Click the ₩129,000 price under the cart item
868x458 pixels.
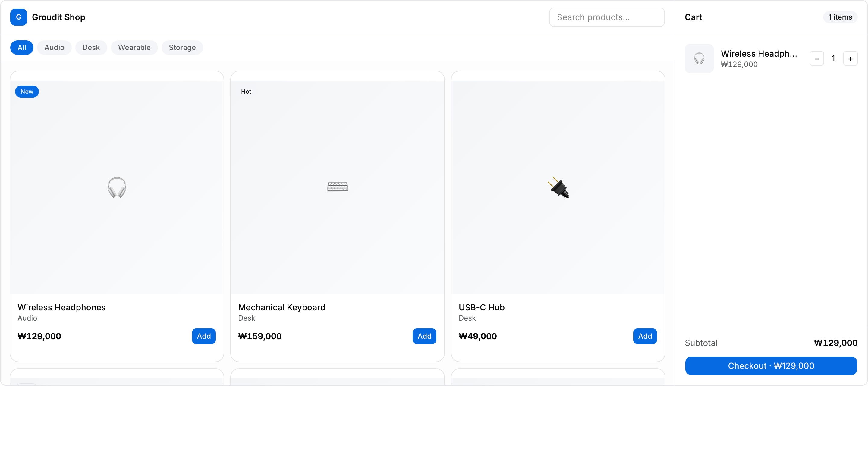pyautogui.click(x=739, y=64)
